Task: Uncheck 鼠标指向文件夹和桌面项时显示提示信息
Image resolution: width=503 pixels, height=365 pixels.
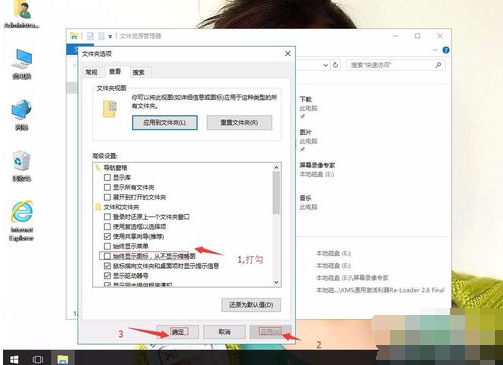Action: click(107, 266)
